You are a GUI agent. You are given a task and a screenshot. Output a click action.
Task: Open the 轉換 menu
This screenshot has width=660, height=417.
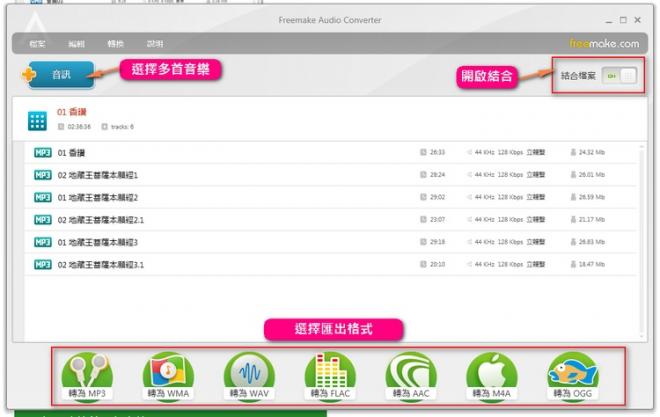coord(115,44)
